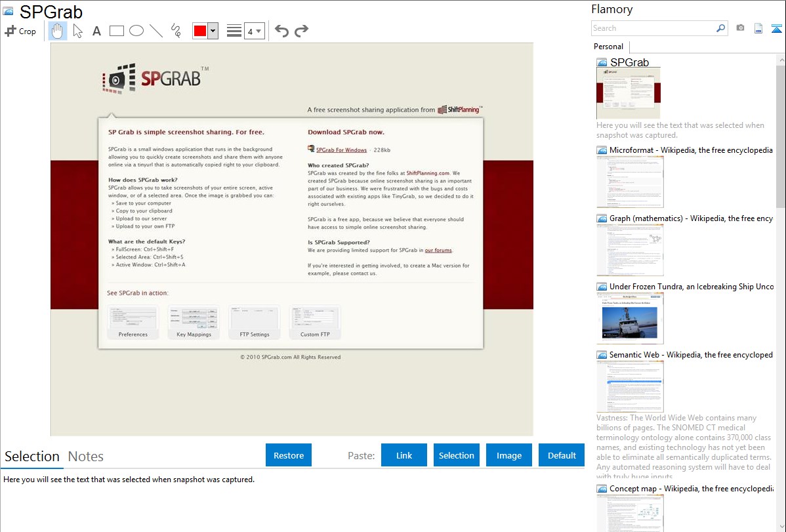The image size is (786, 532).
Task: Paste as Link button
Action: [404, 455]
